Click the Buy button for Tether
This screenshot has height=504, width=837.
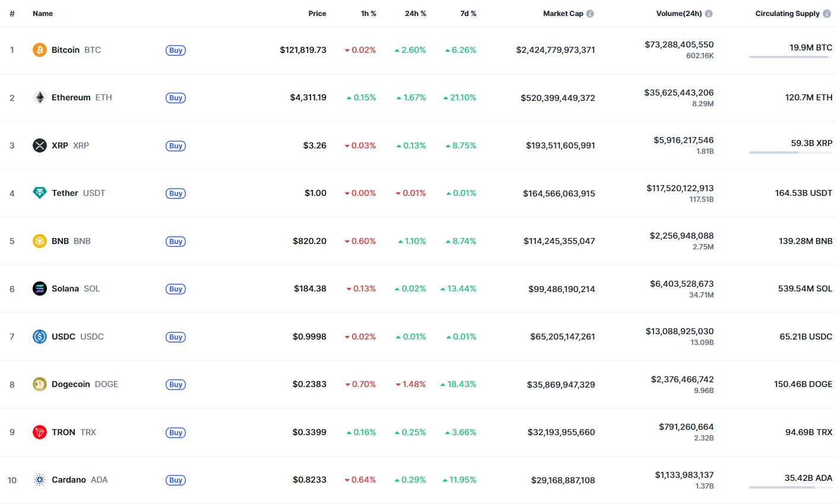coord(176,194)
